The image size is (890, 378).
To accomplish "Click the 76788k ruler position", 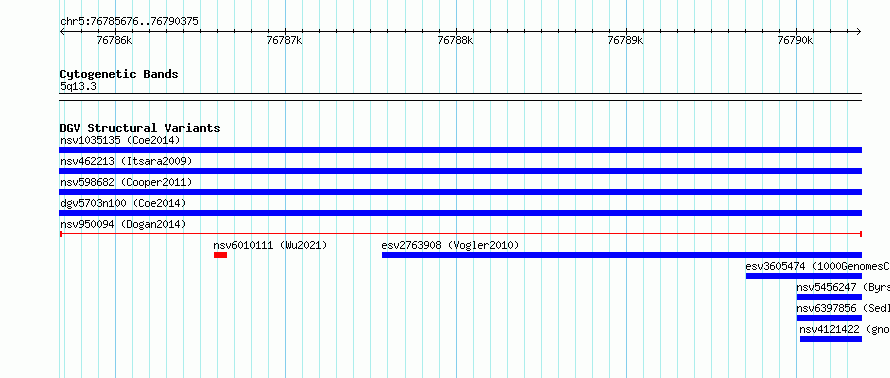I will point(455,40).
